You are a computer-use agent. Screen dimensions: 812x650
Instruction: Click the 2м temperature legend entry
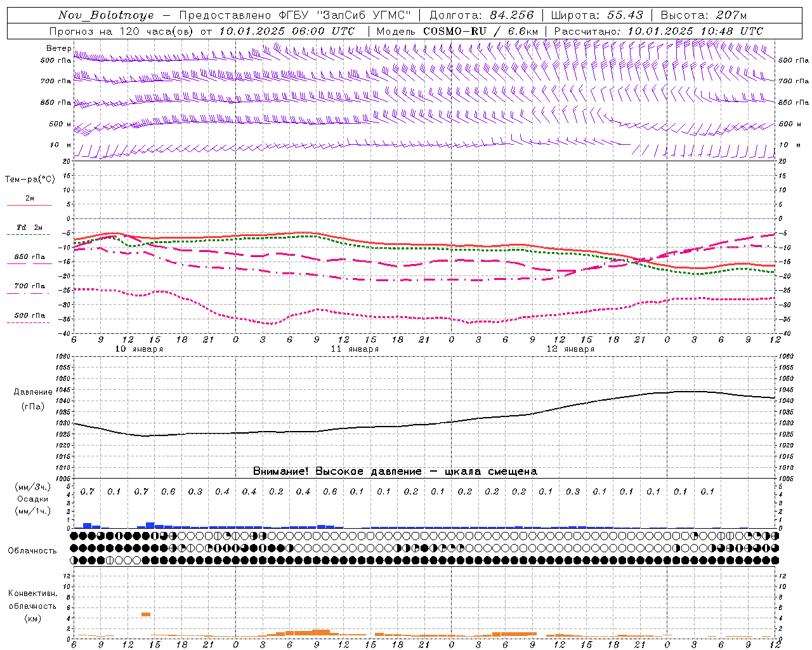point(30,198)
